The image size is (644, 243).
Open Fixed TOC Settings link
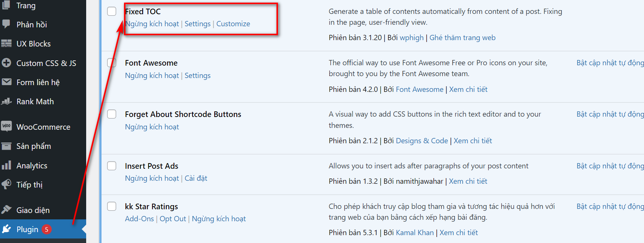pos(197,24)
